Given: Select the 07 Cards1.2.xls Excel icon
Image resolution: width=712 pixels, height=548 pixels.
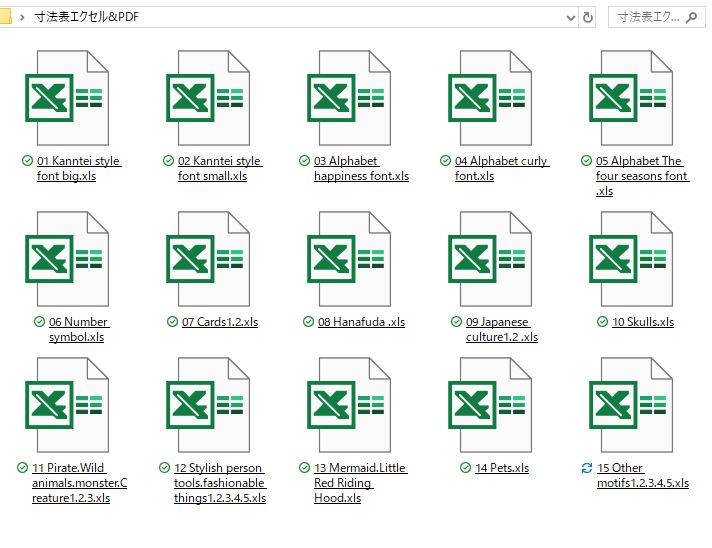Looking at the screenshot, I should click(x=208, y=259).
